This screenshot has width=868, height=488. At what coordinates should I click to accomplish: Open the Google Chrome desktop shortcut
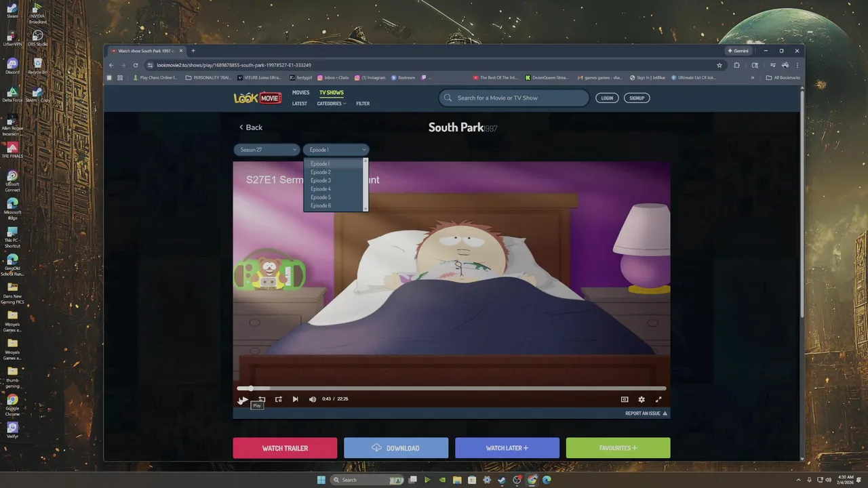pos(12,404)
